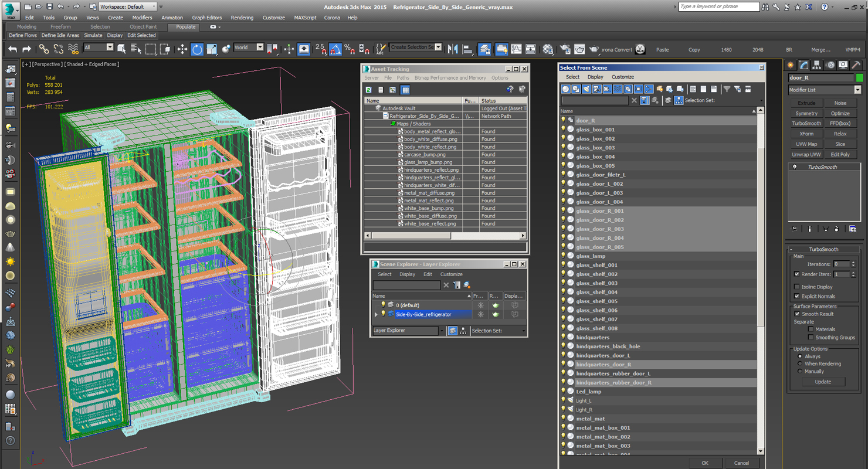Enable Separate by Materials checkbox
The image size is (868, 469).
pos(811,329)
